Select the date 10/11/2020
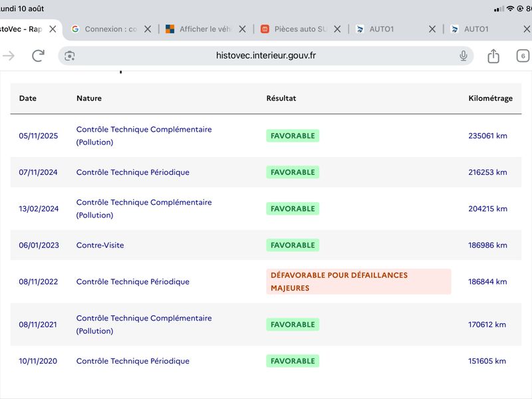 [x=38, y=361]
